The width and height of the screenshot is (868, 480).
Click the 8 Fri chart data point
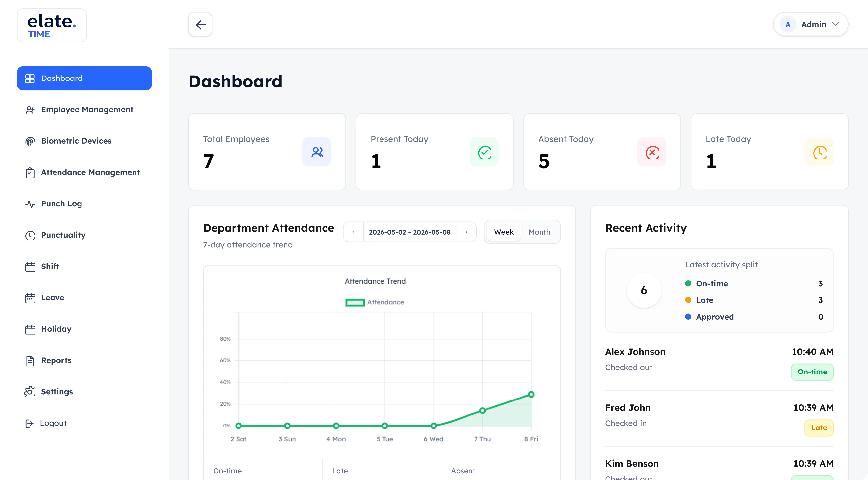(x=531, y=394)
